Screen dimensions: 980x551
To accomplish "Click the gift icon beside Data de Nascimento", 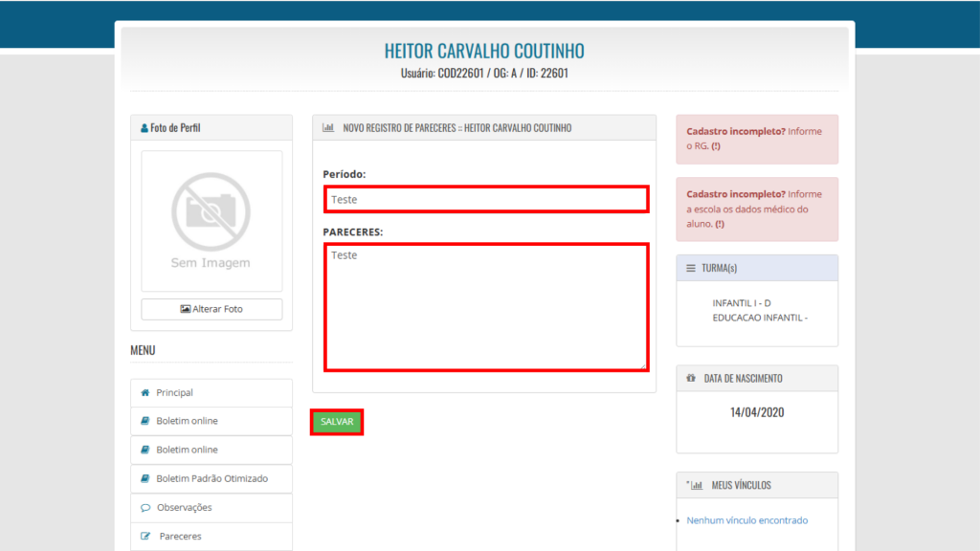I will click(x=691, y=379).
